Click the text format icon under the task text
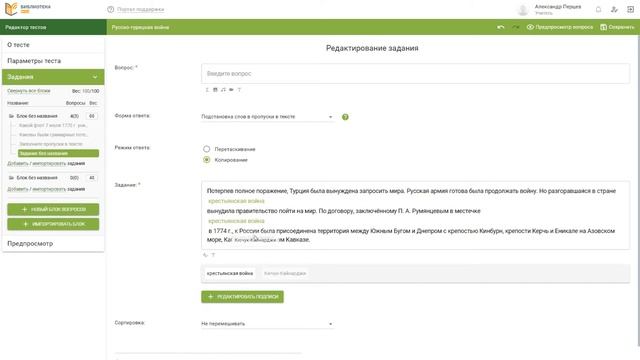Image resolution: width=640 pixels, height=360 pixels. pyautogui.click(x=213, y=255)
